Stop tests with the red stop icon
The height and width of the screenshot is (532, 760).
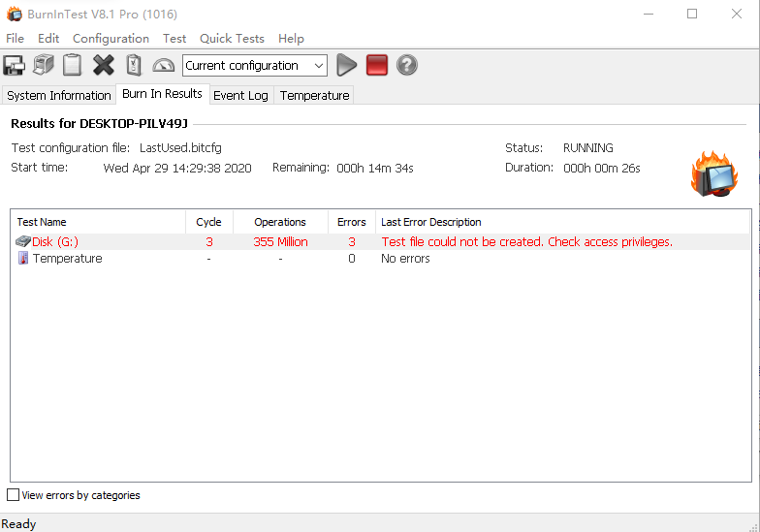pos(376,65)
